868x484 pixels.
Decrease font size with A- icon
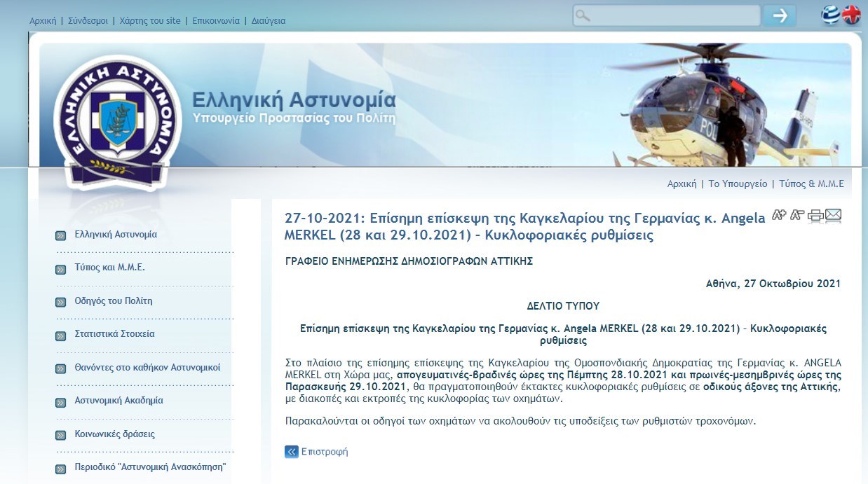coord(797,215)
